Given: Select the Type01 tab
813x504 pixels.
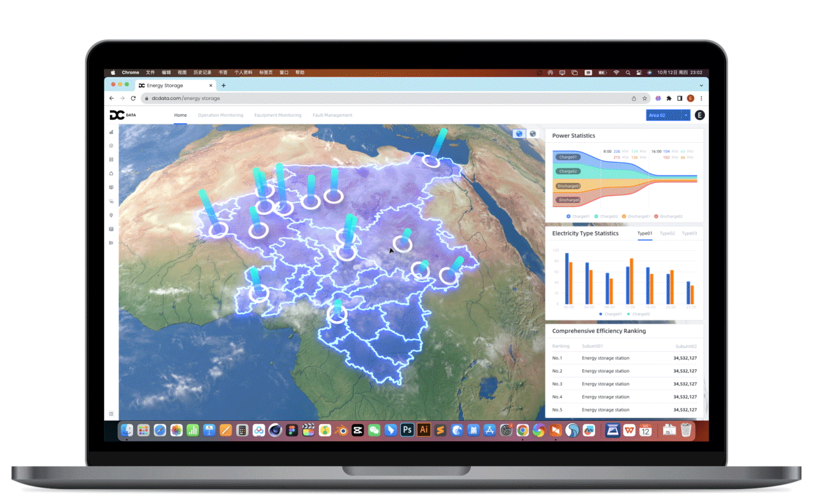Looking at the screenshot, I should (645, 233).
